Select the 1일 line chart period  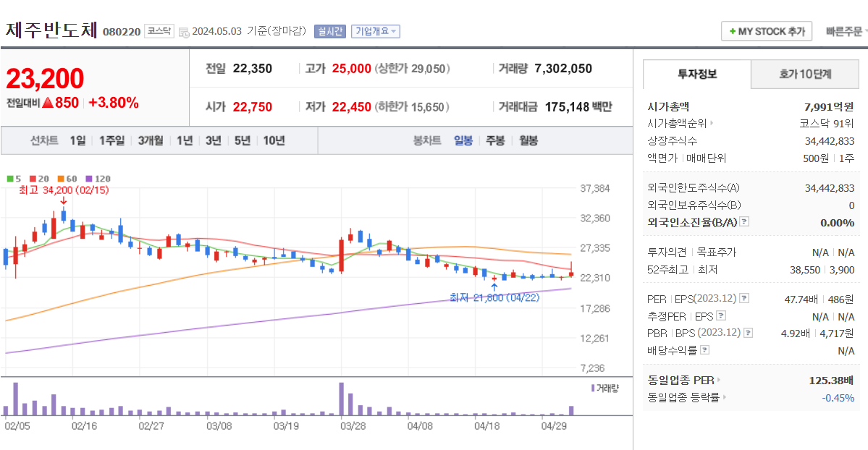pos(77,140)
